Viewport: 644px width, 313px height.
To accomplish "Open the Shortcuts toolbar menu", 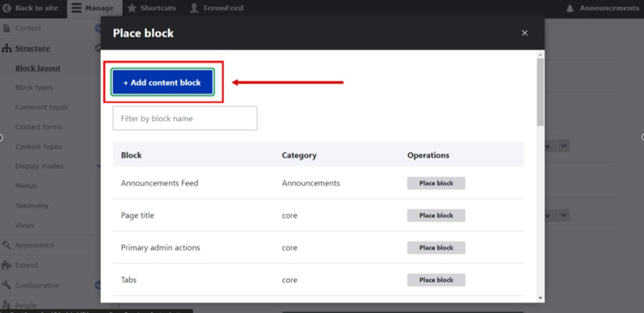I will pyautogui.click(x=151, y=8).
